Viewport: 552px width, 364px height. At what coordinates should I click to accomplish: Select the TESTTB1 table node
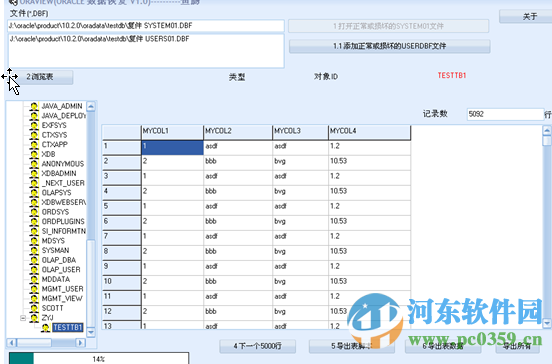click(x=68, y=328)
